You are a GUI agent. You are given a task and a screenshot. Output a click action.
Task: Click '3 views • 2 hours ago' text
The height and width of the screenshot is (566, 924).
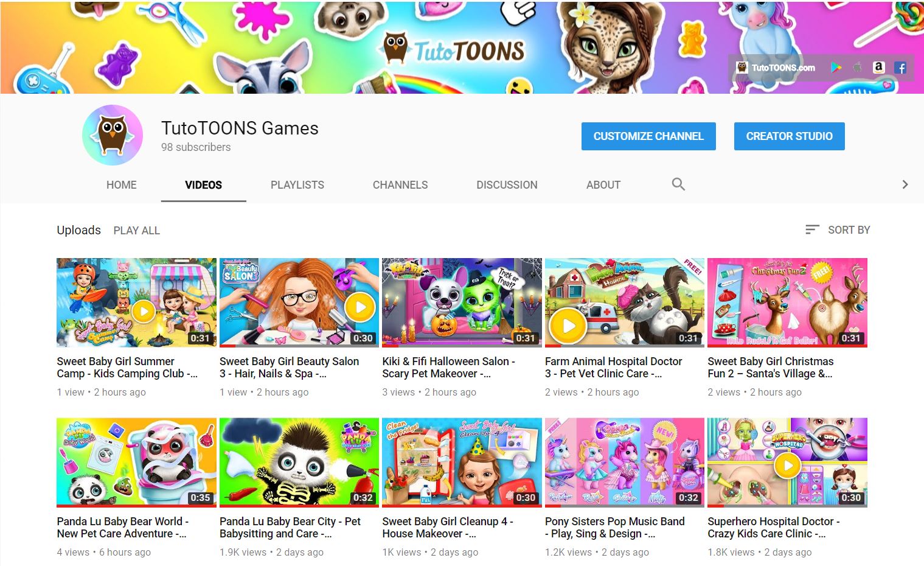coord(429,393)
